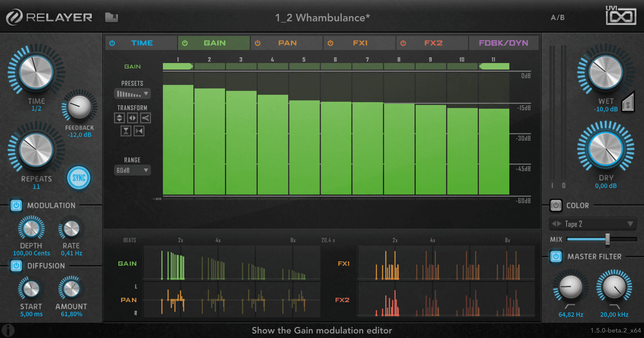644x338 pixels.
Task: Toggle the Modulation section on or off
Action: [x=16, y=206]
